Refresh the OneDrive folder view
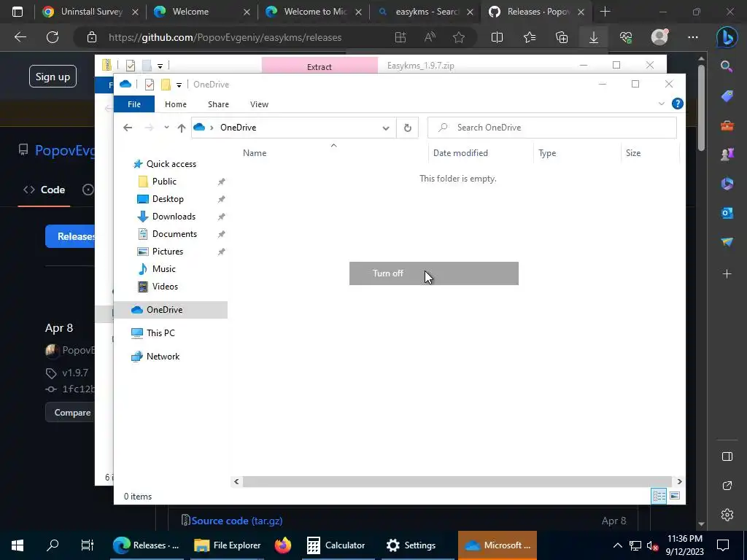Screen dimensions: 747x560 pos(407,128)
